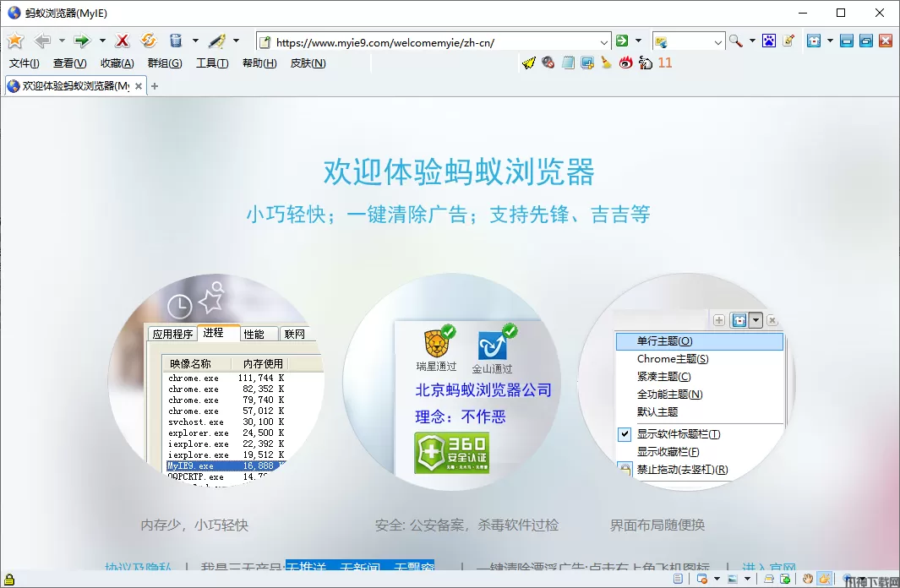Click the Baidu paw icon
900x588 pixels.
tap(768, 41)
